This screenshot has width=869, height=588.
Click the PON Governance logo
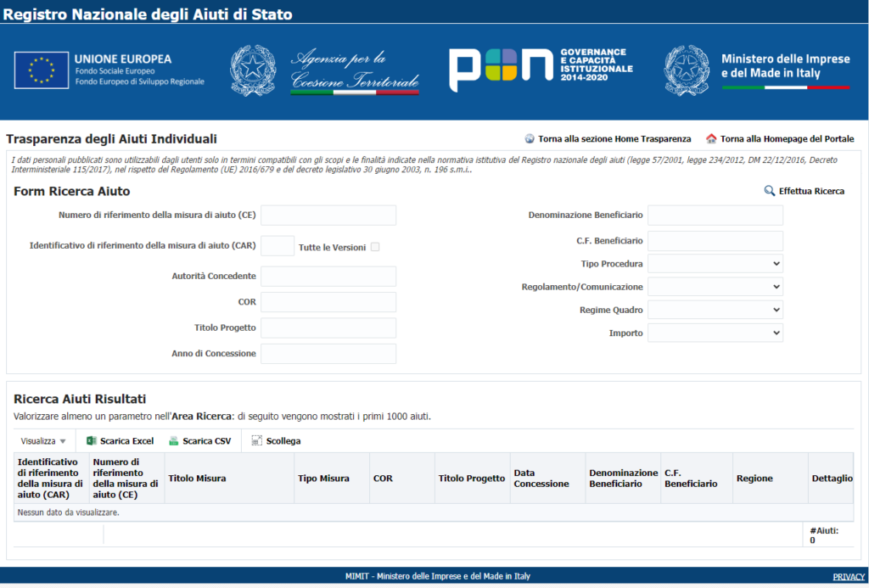(x=541, y=69)
